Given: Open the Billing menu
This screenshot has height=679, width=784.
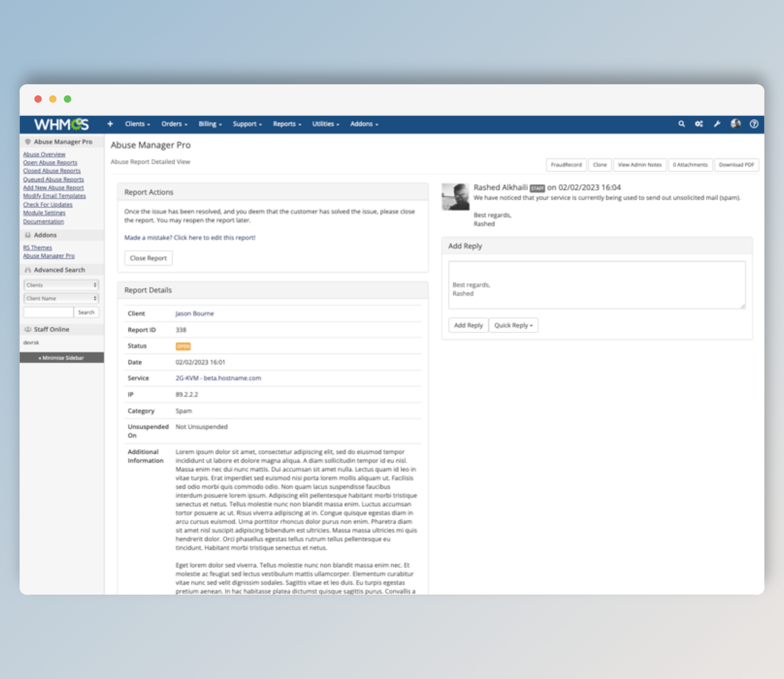Looking at the screenshot, I should [x=210, y=124].
